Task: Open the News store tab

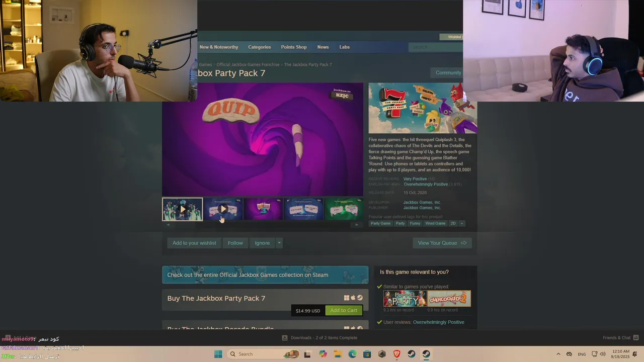Action: click(x=323, y=47)
